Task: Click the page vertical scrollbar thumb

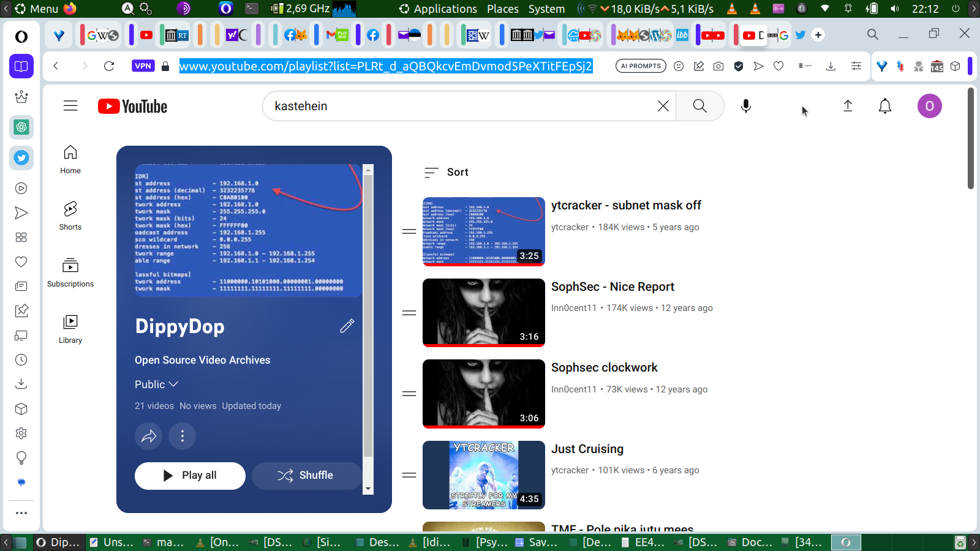Action: (x=971, y=138)
